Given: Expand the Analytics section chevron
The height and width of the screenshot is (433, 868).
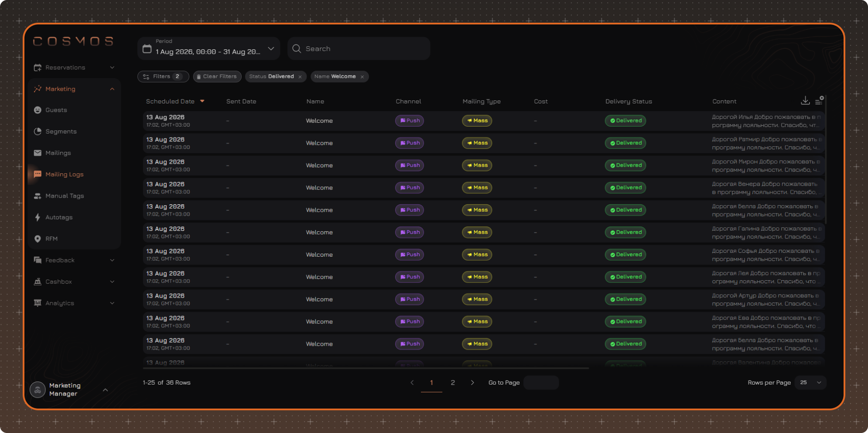Looking at the screenshot, I should (112, 303).
